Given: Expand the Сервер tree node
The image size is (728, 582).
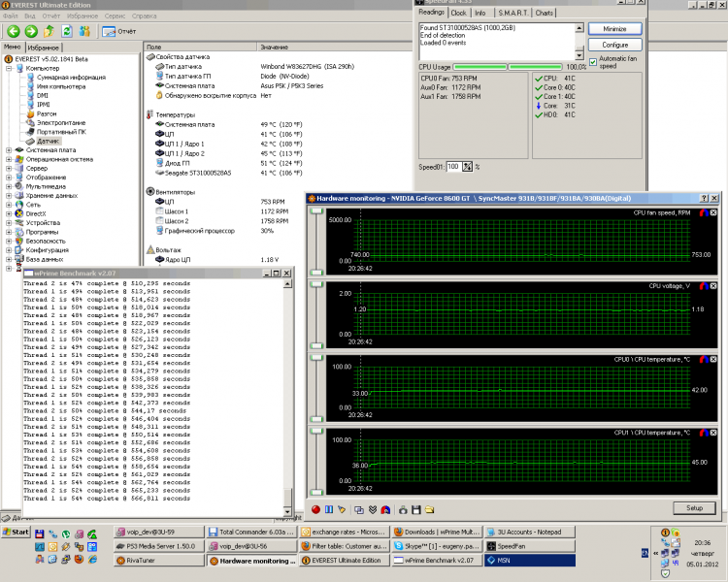Looking at the screenshot, I should 9,168.
